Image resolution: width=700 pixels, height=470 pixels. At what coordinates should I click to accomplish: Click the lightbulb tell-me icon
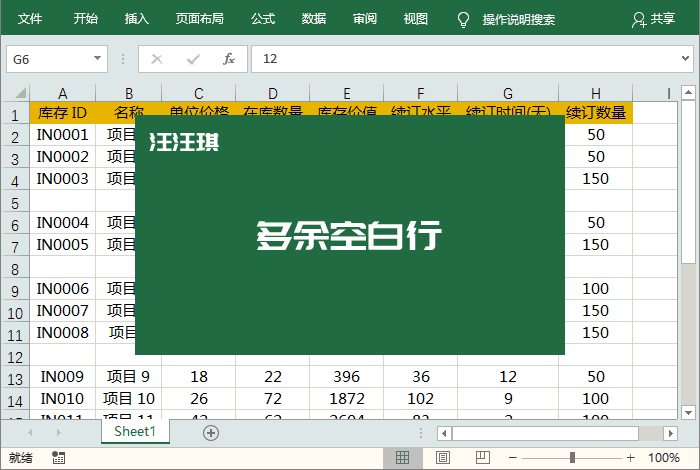463,20
